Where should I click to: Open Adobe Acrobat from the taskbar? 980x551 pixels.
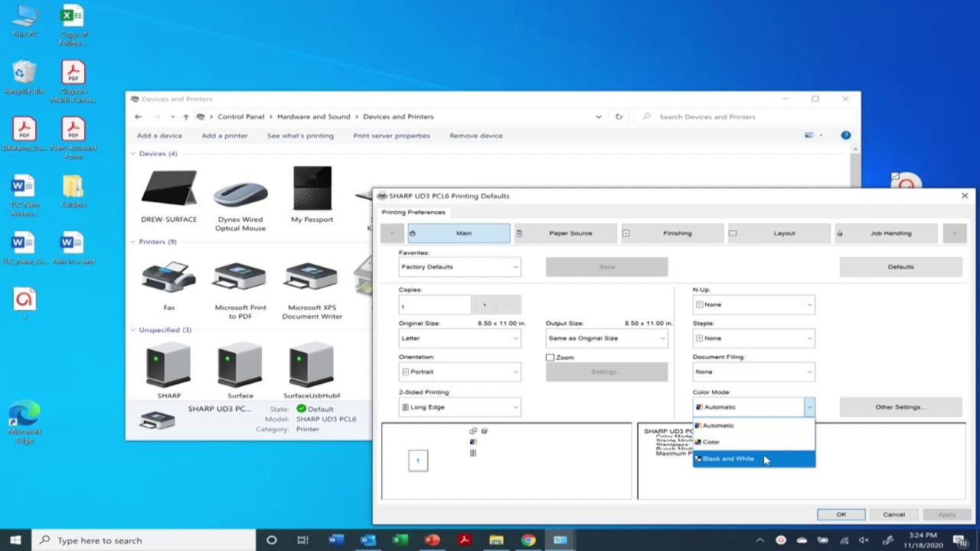pos(464,540)
